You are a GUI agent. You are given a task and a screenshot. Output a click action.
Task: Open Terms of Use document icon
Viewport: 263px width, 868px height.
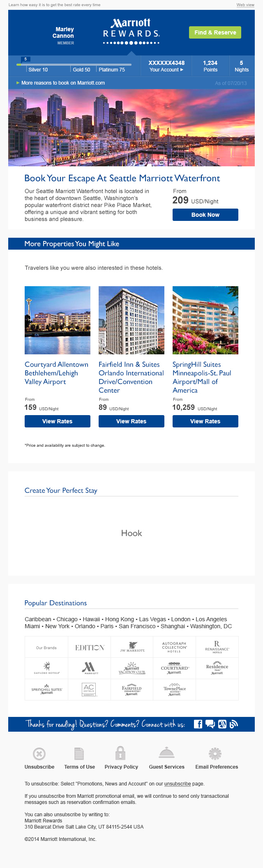[79, 754]
